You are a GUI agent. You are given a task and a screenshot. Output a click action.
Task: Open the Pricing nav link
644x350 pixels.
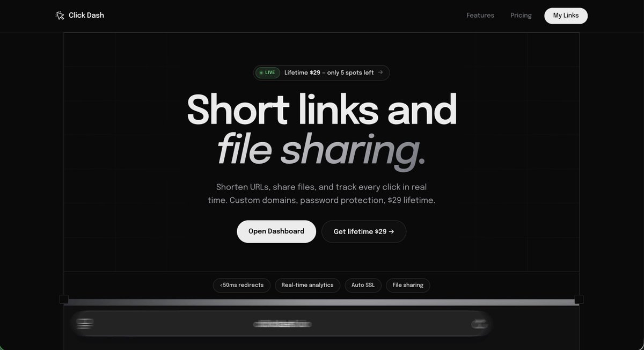click(521, 16)
